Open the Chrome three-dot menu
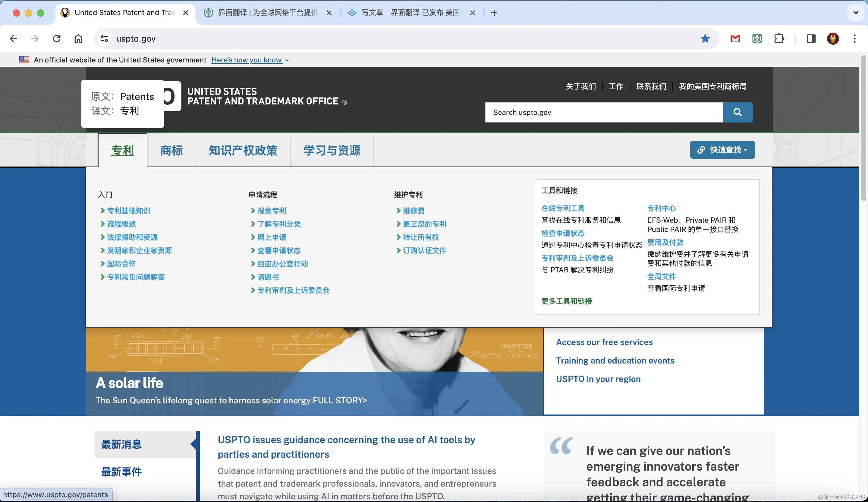Viewport: 868px width, 502px height. coord(855,38)
